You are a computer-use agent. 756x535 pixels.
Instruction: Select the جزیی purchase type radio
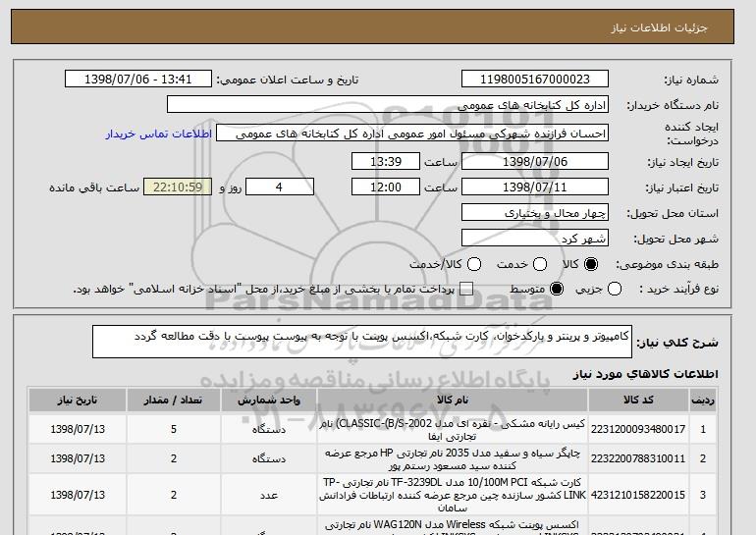[615, 290]
